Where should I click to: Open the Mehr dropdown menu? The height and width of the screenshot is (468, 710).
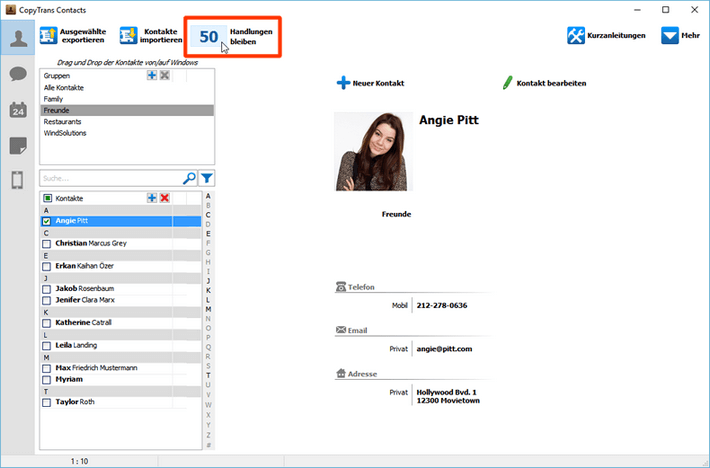pyautogui.click(x=680, y=35)
